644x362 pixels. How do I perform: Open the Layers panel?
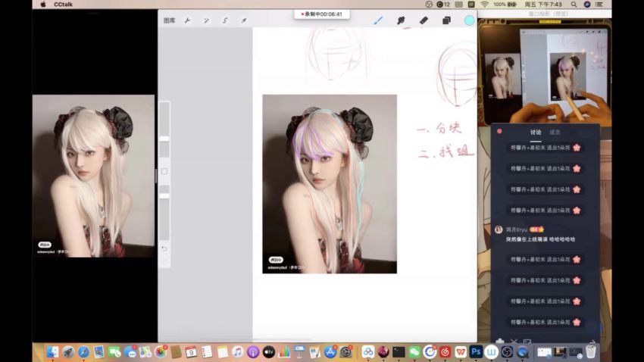pos(446,20)
